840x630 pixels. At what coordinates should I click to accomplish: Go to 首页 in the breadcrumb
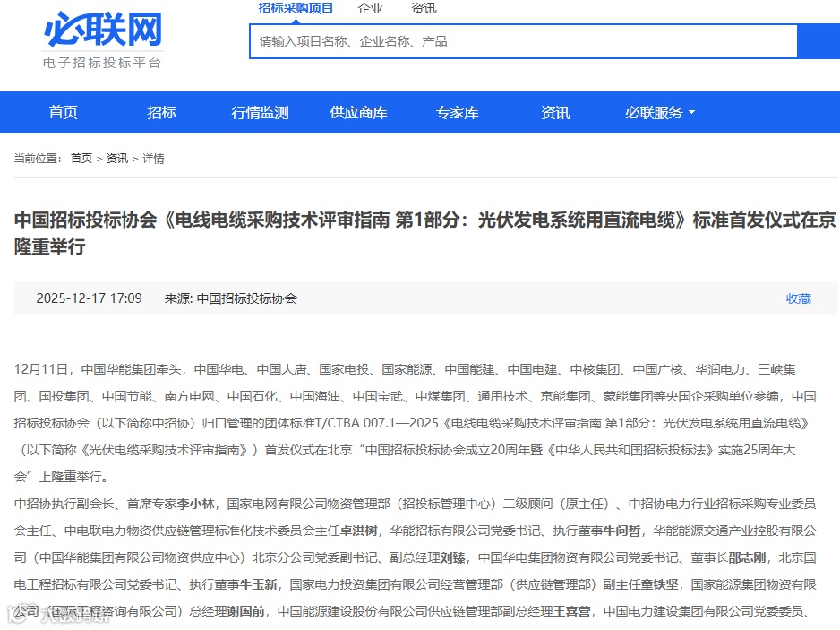coord(81,158)
